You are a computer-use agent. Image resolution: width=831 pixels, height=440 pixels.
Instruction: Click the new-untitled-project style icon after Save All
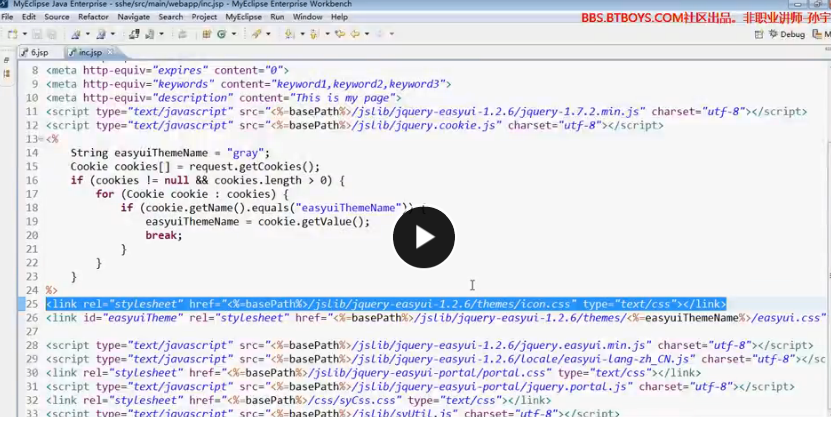click(76, 34)
